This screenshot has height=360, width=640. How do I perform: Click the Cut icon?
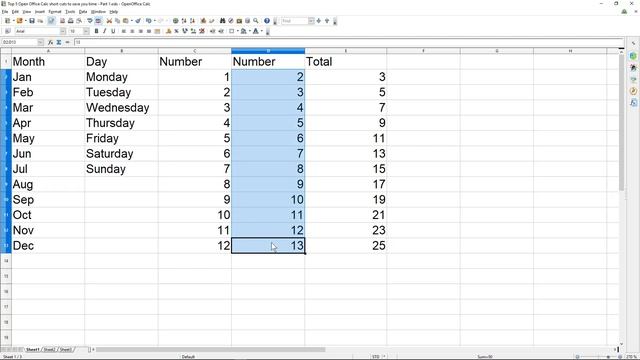point(109,21)
